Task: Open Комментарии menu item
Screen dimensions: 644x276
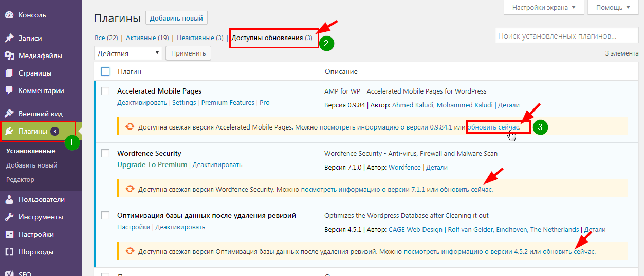Action: pos(41,91)
